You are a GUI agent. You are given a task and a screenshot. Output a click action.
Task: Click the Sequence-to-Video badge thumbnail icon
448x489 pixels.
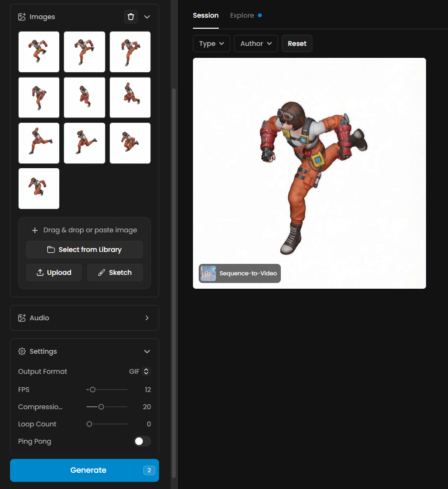pyautogui.click(x=208, y=273)
